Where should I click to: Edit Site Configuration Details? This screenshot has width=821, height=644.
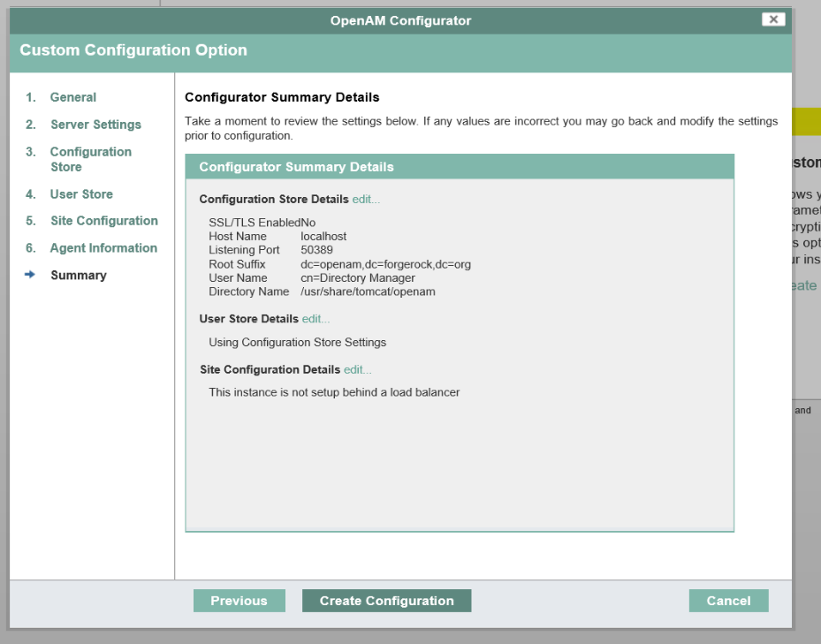click(358, 369)
